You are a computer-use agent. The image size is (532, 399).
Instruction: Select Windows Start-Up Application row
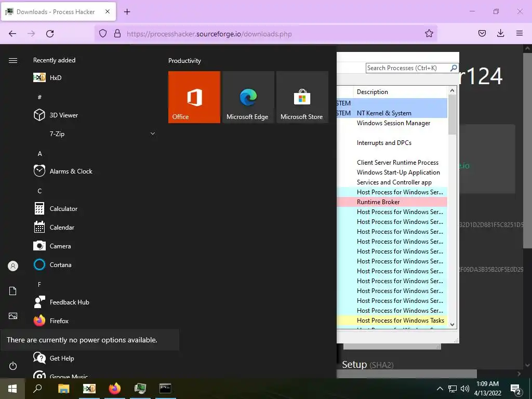point(392,172)
